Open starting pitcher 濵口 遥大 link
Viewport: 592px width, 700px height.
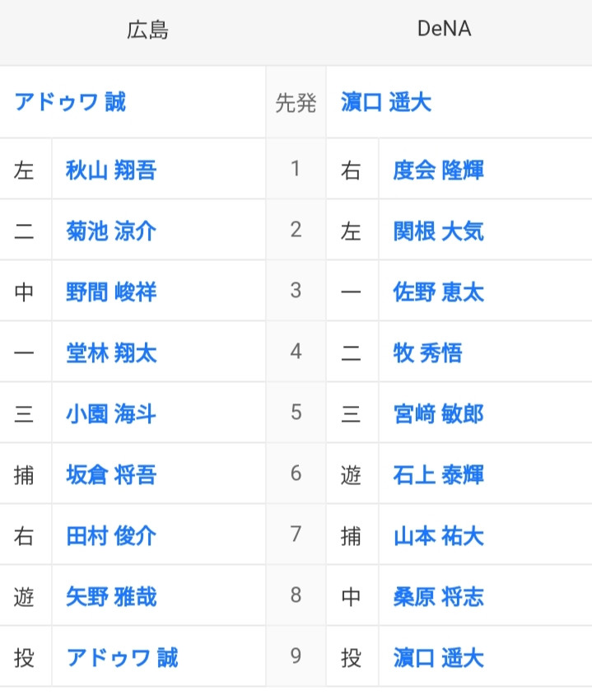(386, 102)
